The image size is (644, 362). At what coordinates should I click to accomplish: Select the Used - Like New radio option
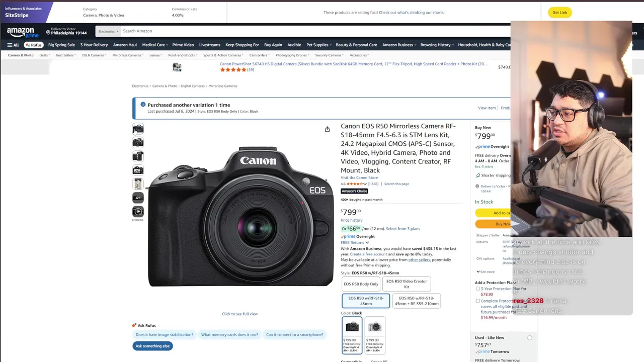pos(530,338)
